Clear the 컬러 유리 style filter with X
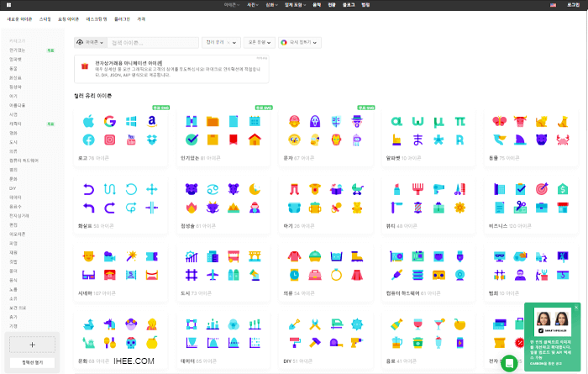Image resolution: width=588 pixels, height=374 pixels. (228, 42)
